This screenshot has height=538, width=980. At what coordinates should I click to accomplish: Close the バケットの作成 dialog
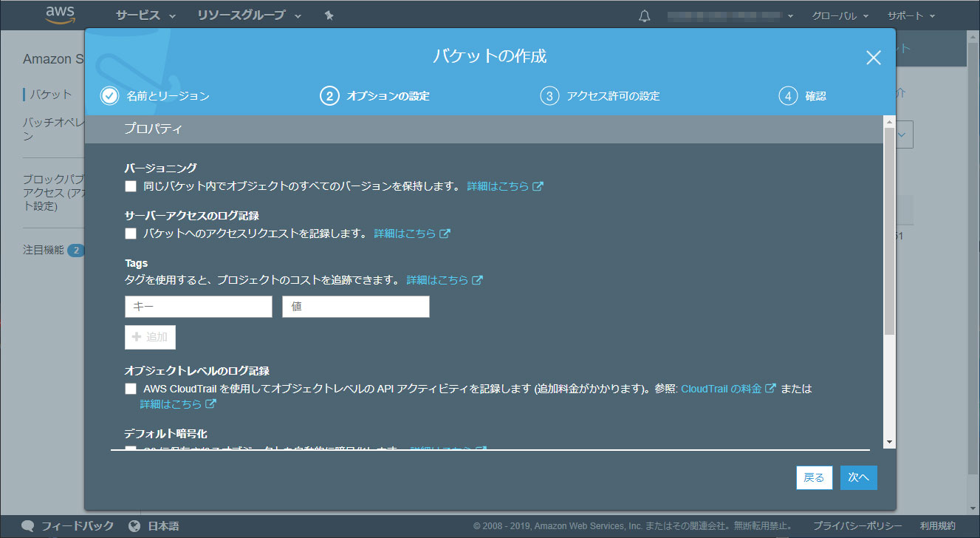[873, 58]
